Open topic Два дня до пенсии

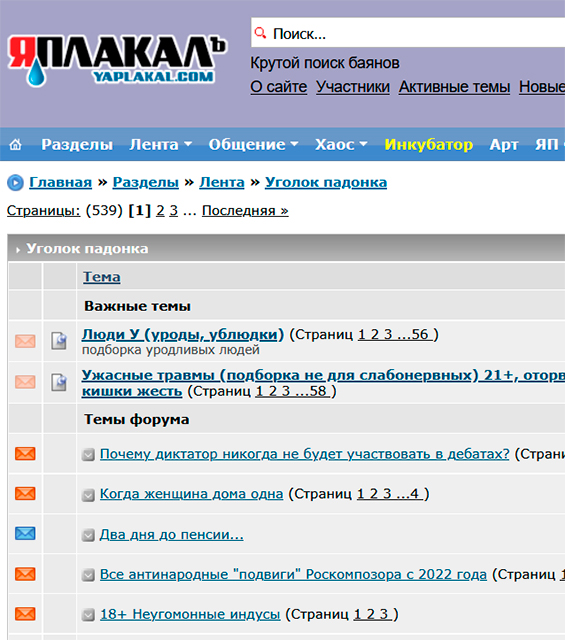tap(171, 534)
